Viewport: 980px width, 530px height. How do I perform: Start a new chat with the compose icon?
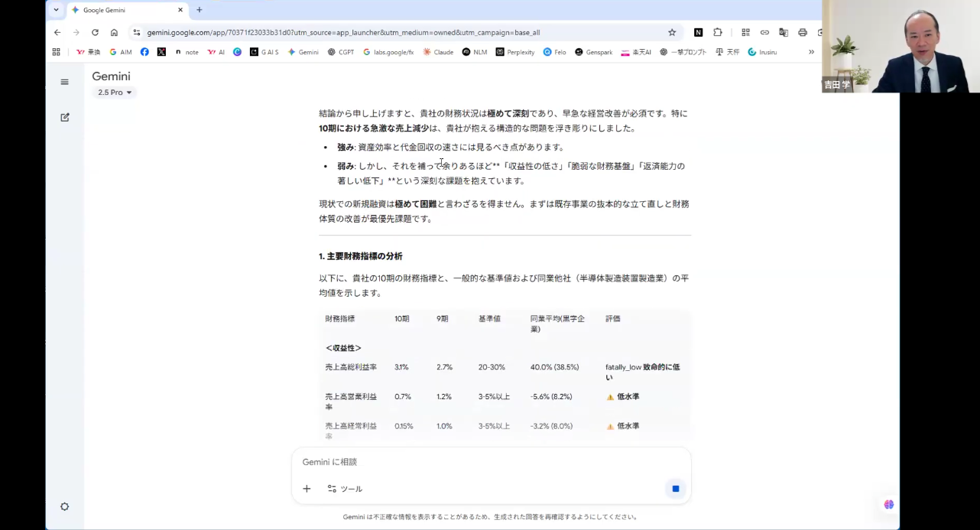click(65, 117)
